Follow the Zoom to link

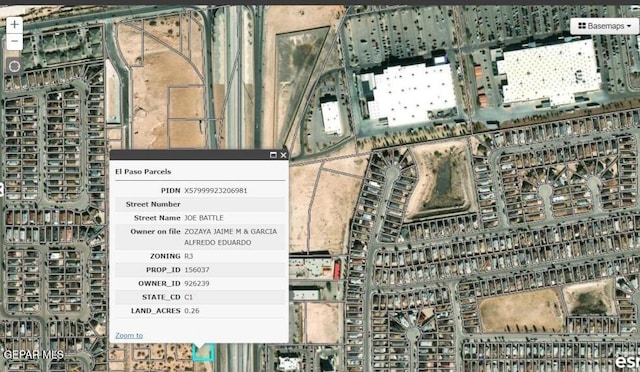[129, 335]
